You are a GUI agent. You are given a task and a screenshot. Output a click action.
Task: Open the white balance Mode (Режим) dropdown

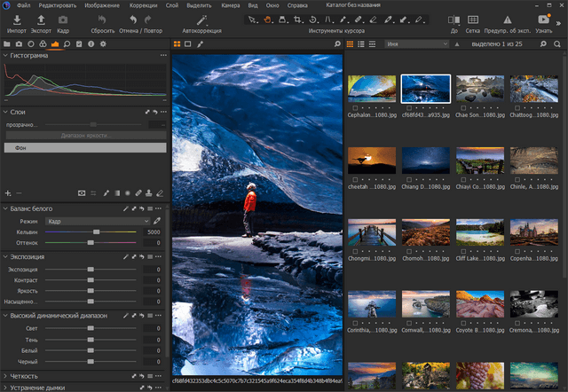click(96, 220)
